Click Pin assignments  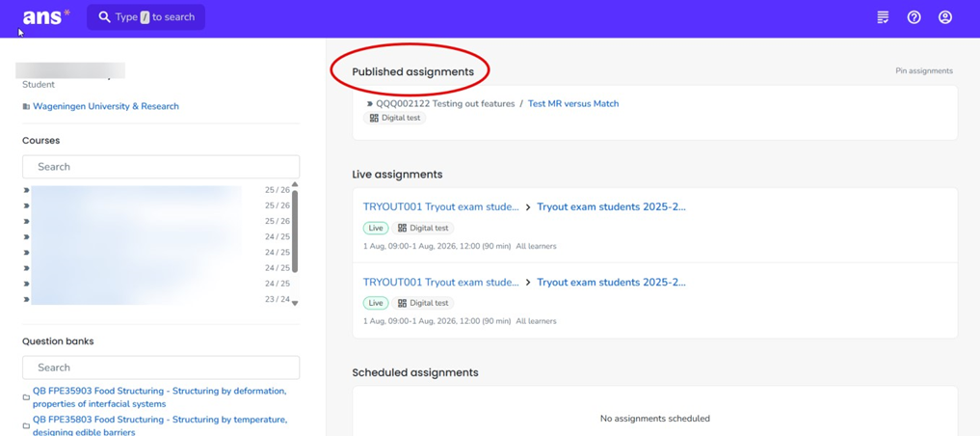coord(923,71)
